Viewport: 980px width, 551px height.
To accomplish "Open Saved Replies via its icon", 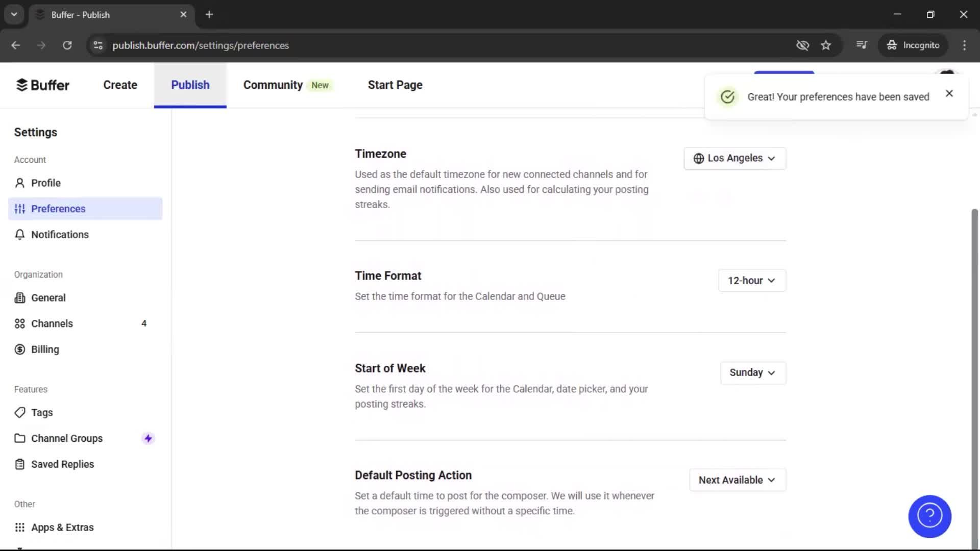I will pos(19,464).
